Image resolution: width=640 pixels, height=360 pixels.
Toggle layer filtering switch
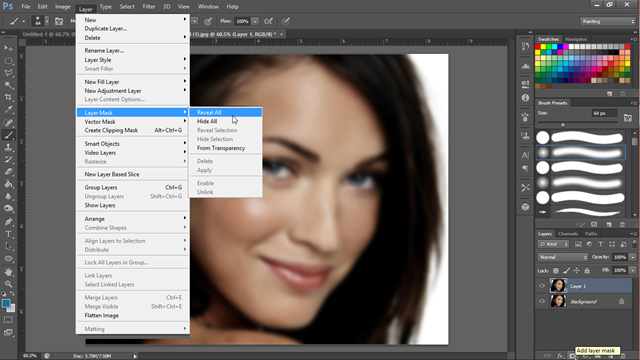(634, 244)
